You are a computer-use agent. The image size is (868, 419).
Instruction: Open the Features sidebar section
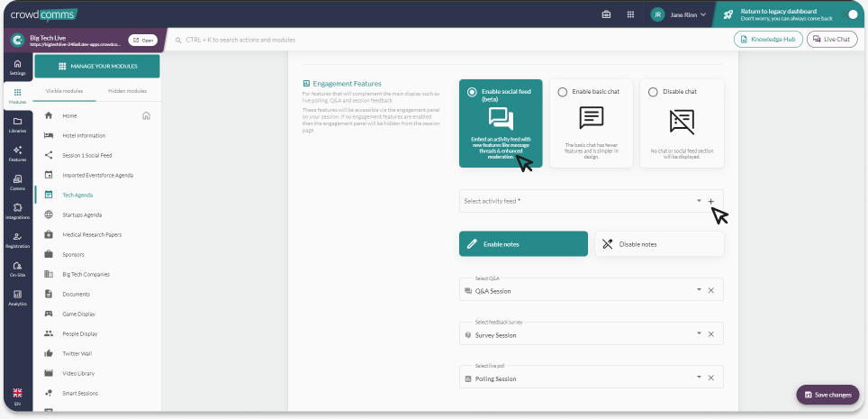tap(17, 153)
